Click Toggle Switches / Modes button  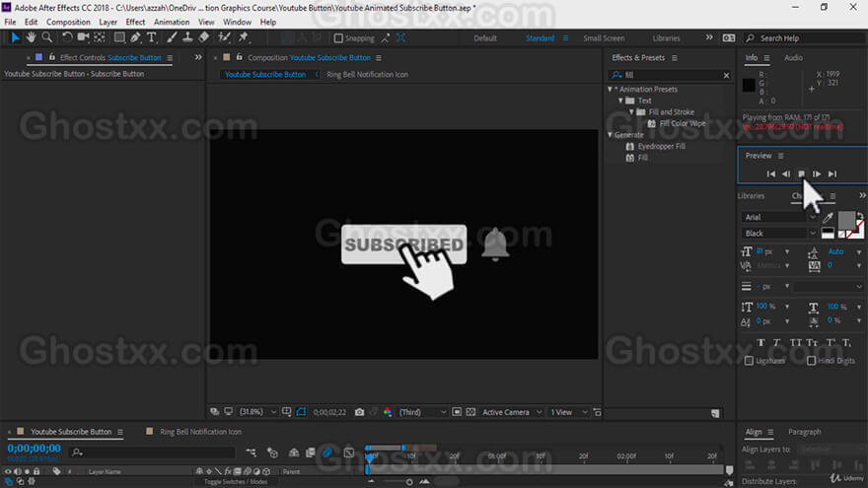click(236, 482)
